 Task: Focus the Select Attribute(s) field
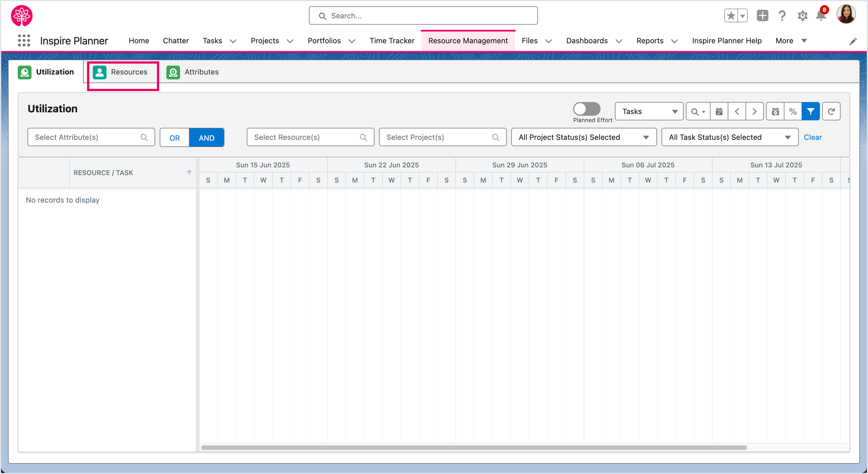click(x=91, y=137)
